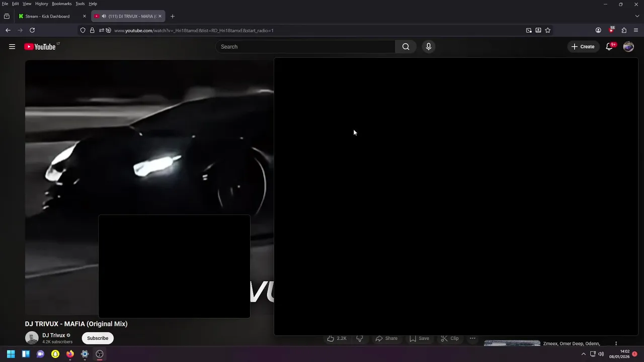Open the Windows Start menu
This screenshot has height=362, width=644.
11,354
